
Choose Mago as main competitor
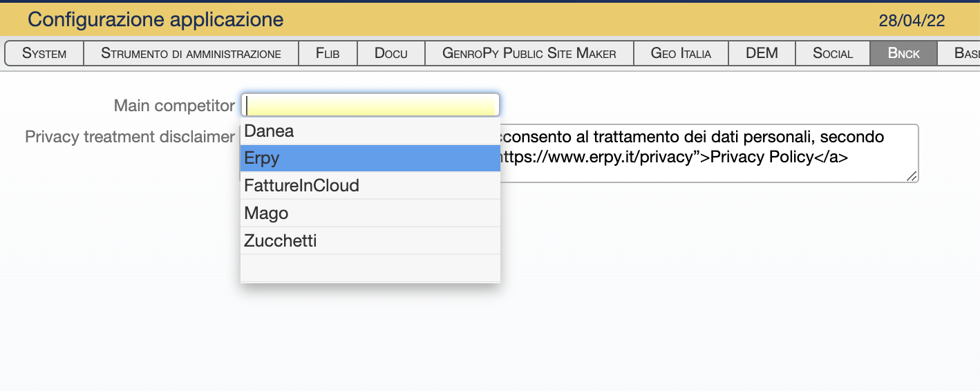pos(370,213)
